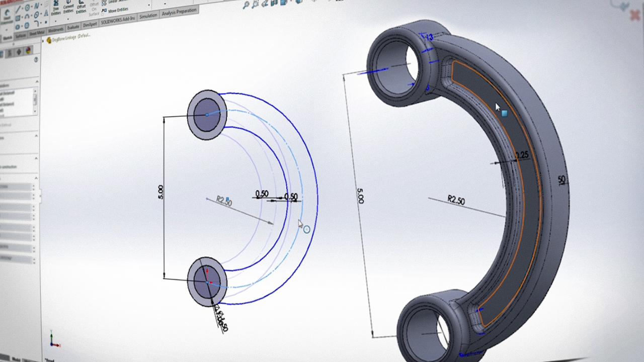Click the relations list scrollbar
This screenshot has height=362, width=644.
tap(35, 101)
